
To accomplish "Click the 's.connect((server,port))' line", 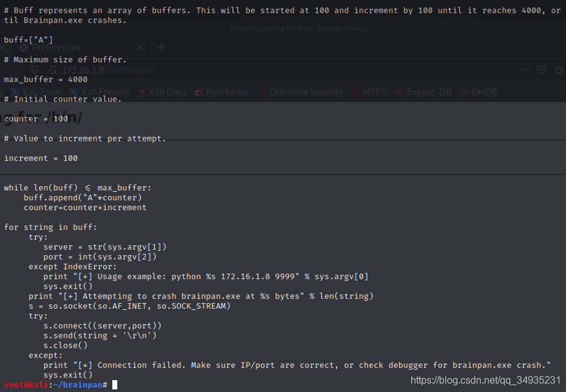I will [x=102, y=325].
